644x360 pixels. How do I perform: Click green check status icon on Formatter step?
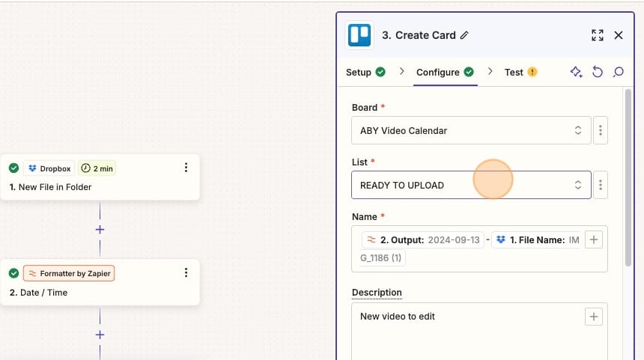click(13, 273)
